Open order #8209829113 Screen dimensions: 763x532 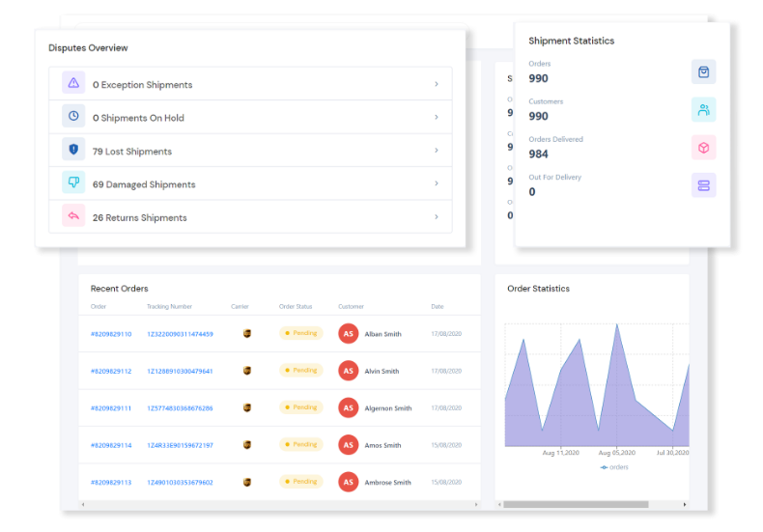click(111, 483)
